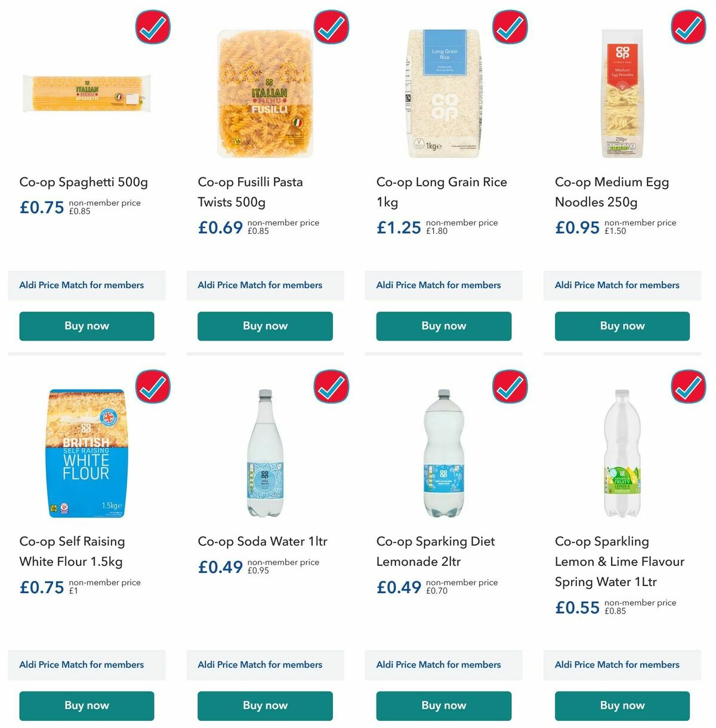The image size is (716, 728).
Task: Click the checkmark badge on Co-op Fusilli Pasta
Action: (331, 27)
